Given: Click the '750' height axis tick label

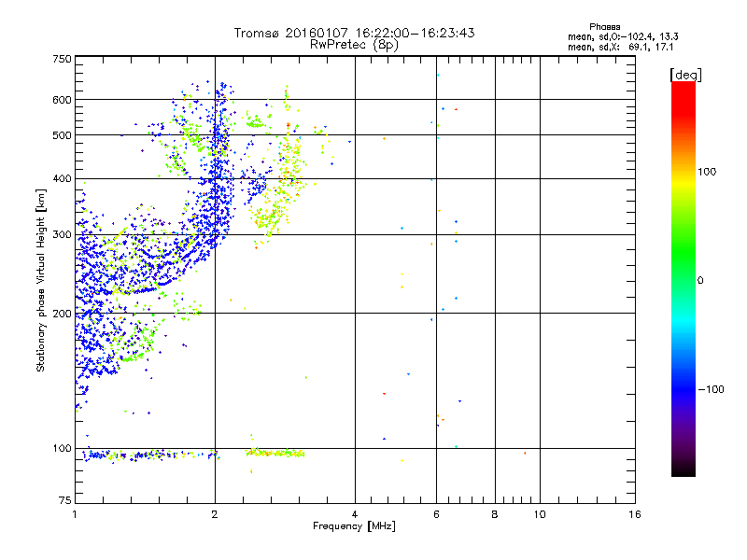Looking at the screenshot, I should click(62, 59).
